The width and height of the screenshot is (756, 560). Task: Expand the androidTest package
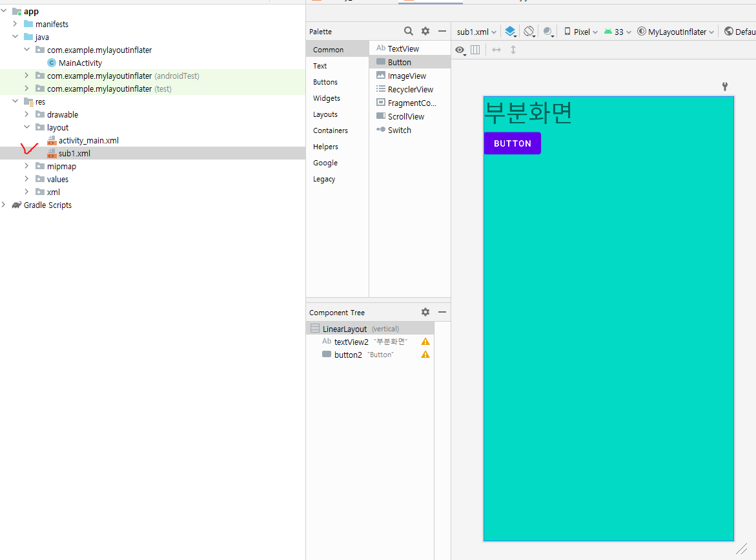27,75
